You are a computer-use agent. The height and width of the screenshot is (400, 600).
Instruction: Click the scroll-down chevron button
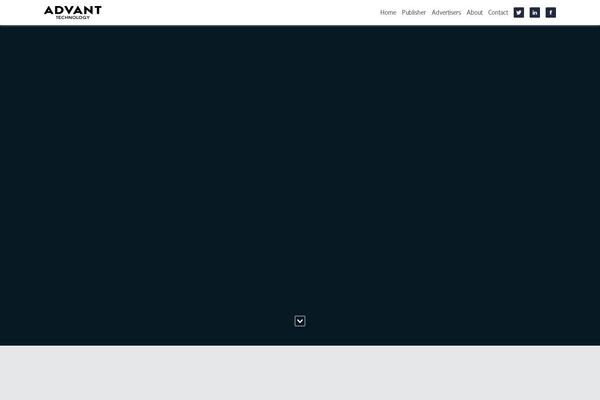coord(300,321)
